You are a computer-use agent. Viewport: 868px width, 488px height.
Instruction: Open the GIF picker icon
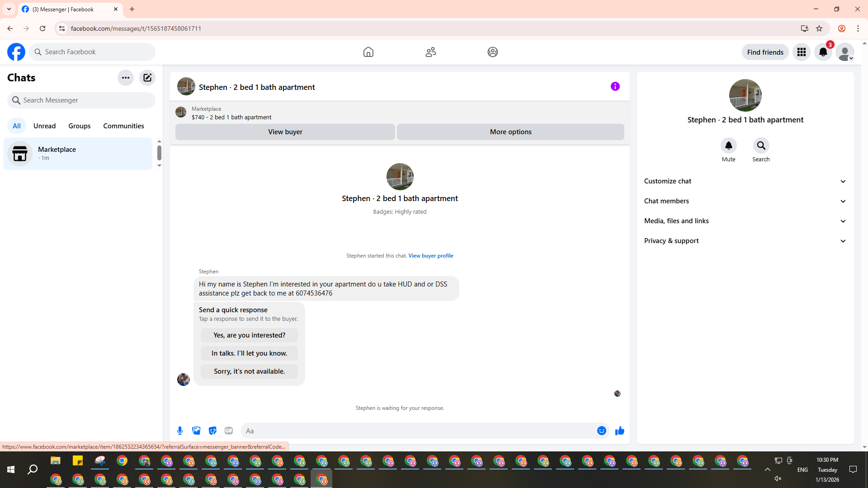coord(229,431)
